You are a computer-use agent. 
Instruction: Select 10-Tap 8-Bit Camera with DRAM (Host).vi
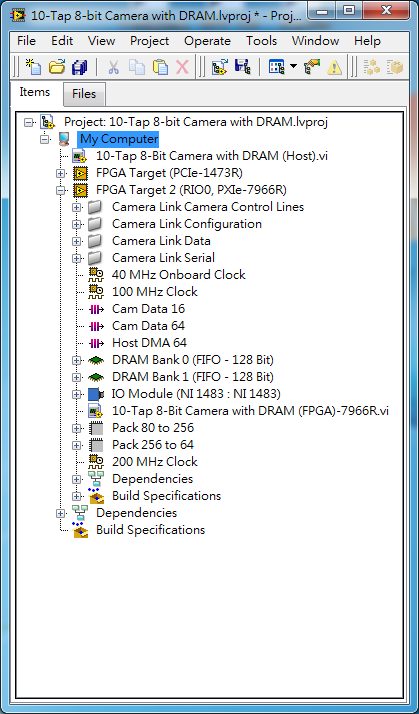(x=212, y=156)
